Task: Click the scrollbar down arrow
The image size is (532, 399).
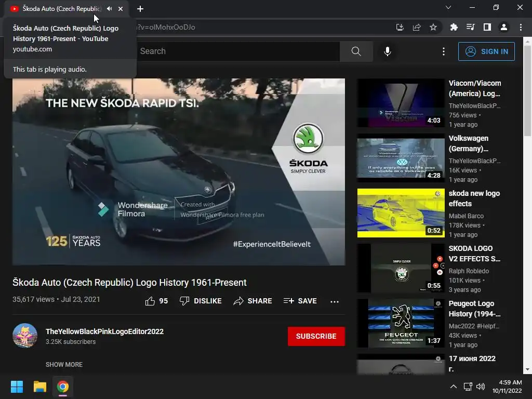Action: coord(528,370)
